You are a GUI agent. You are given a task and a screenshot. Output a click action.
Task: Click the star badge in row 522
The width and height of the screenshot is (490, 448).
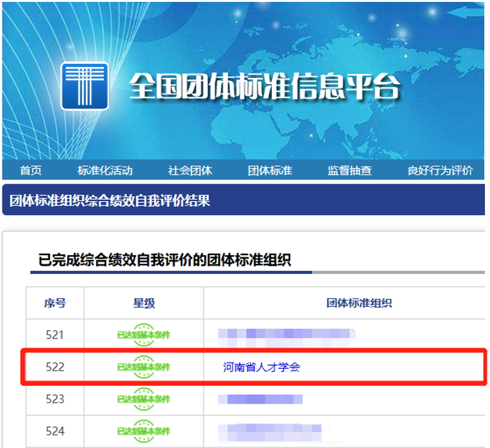[144, 367]
